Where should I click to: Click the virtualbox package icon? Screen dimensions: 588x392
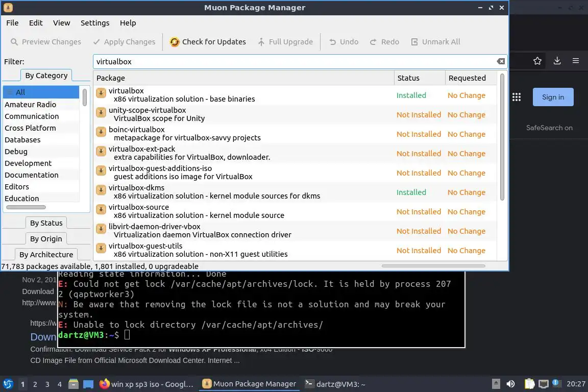(x=101, y=93)
